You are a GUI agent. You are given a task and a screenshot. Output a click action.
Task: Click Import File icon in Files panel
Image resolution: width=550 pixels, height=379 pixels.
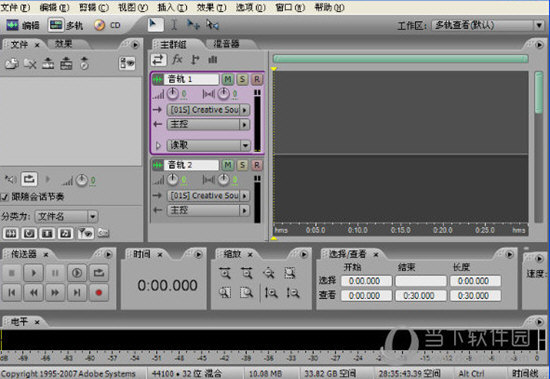pos(12,64)
